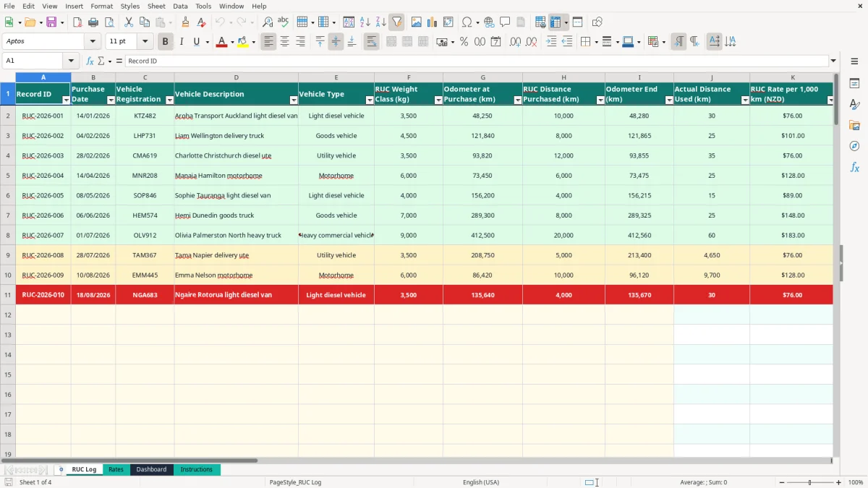The image size is (868, 488).
Task: Apply the yellow Background Color swatch
Action: [x=243, y=42]
